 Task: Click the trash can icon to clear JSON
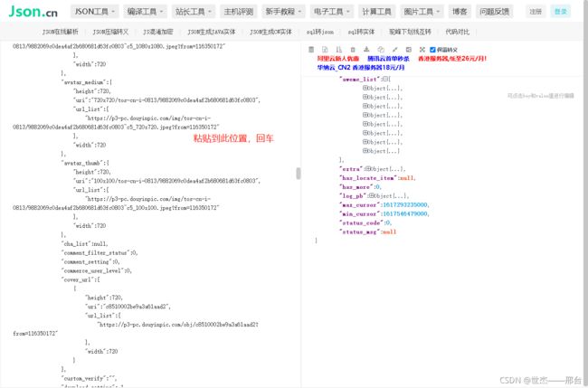[353, 50]
